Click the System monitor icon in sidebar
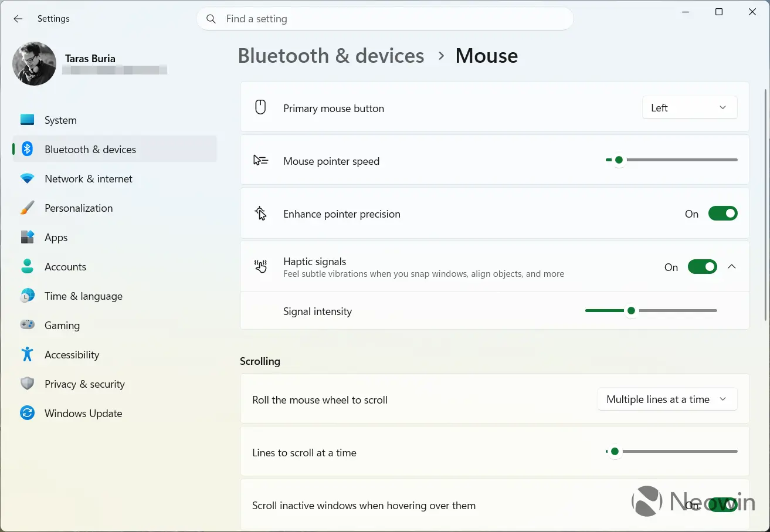Screen dimensions: 770x532 [27, 120]
